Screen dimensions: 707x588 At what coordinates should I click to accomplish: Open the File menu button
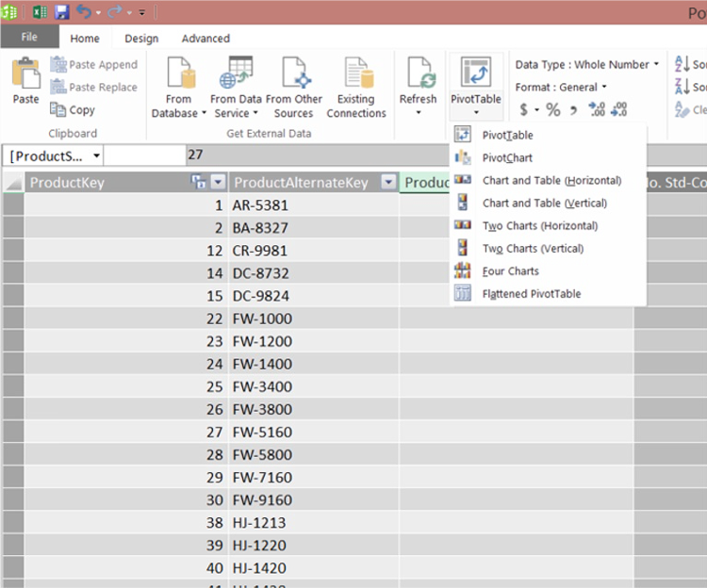point(29,38)
